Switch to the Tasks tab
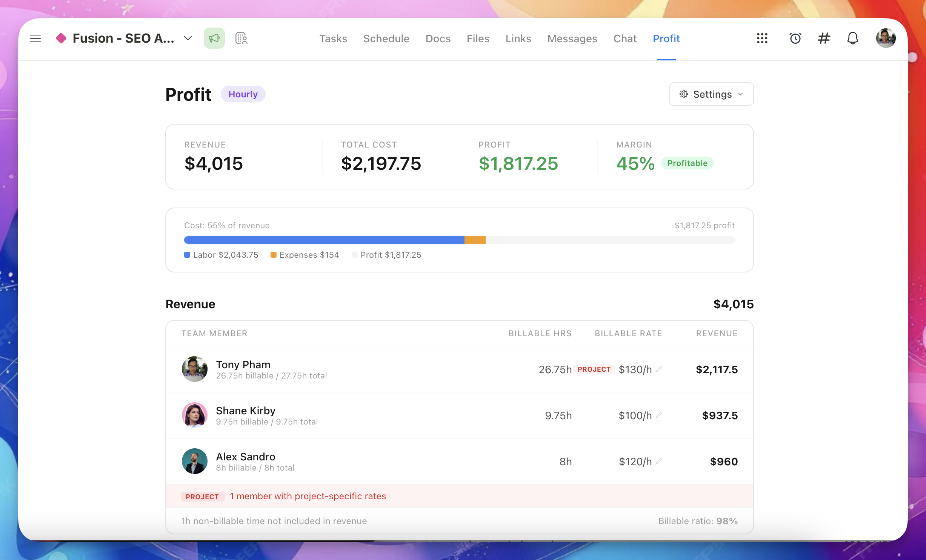926x560 pixels. pyautogui.click(x=333, y=38)
